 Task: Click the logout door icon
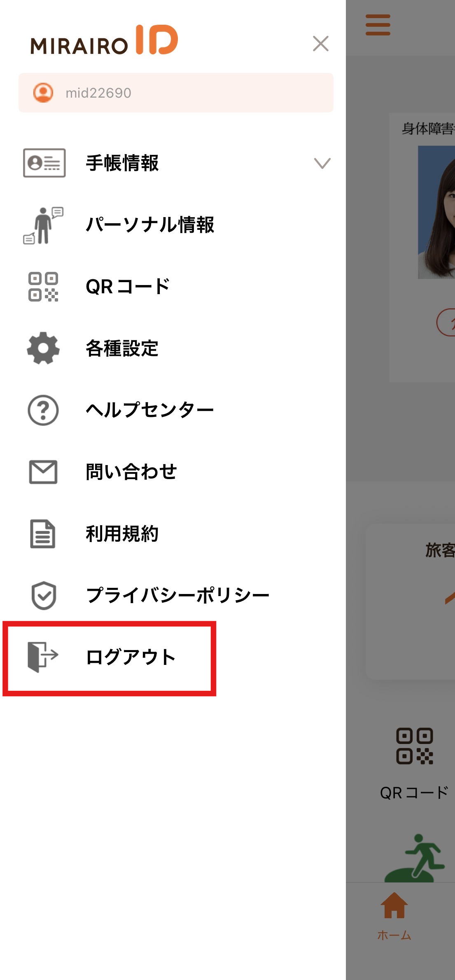43,657
